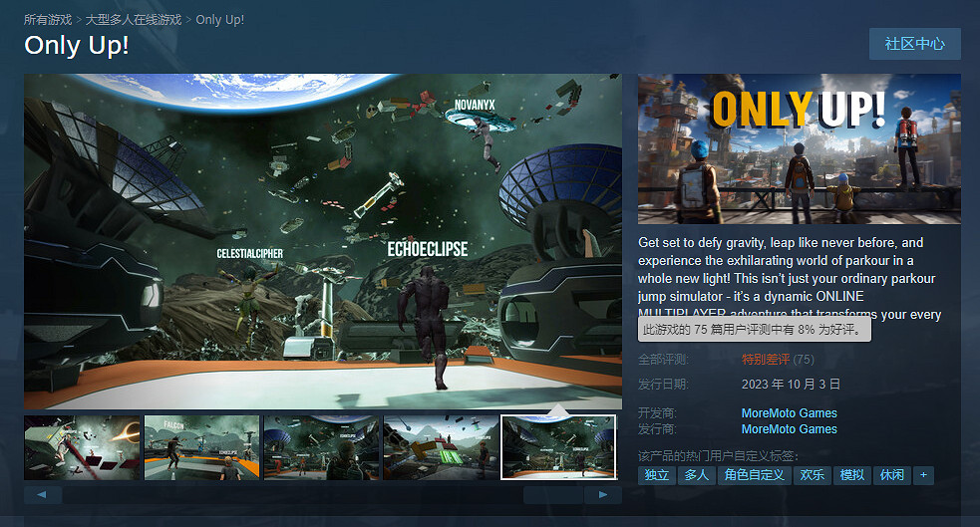Expand more tags with the plus button
Screen dimensions: 980x527
coord(924,475)
